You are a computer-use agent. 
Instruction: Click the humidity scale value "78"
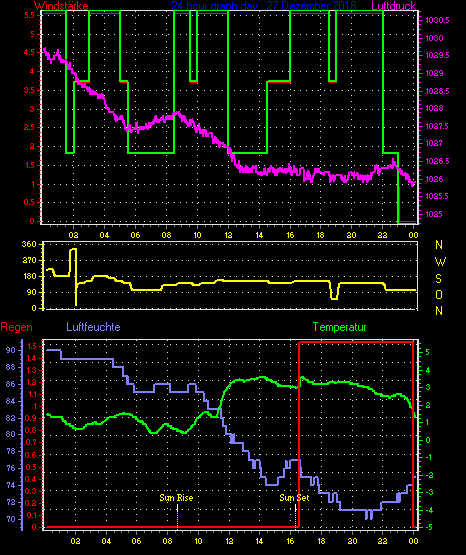pos(11,451)
